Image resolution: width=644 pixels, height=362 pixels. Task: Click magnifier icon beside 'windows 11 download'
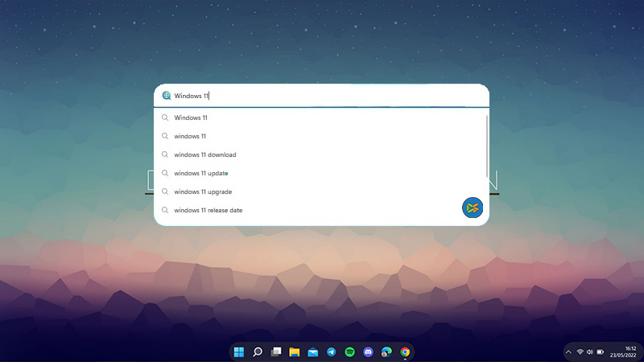click(x=165, y=154)
